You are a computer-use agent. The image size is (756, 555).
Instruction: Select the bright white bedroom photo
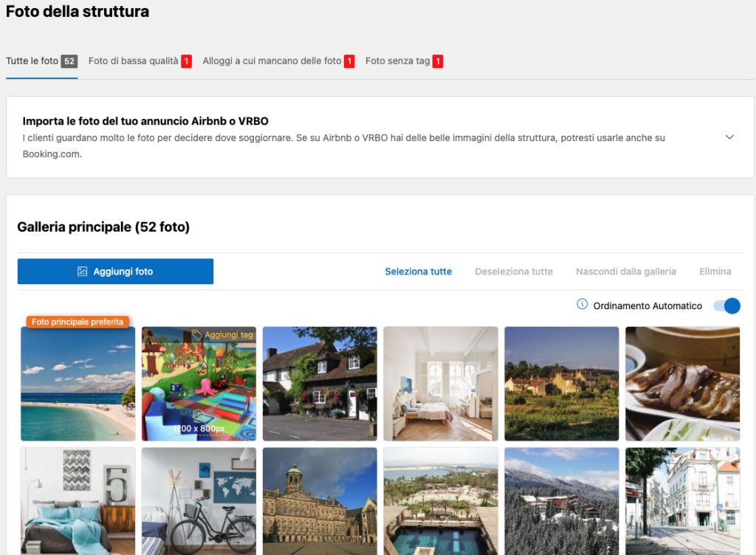(441, 384)
